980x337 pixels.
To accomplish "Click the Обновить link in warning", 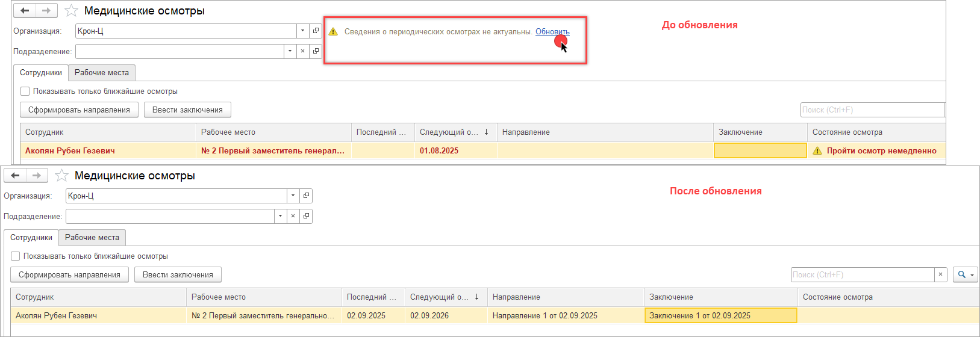I will (552, 32).
